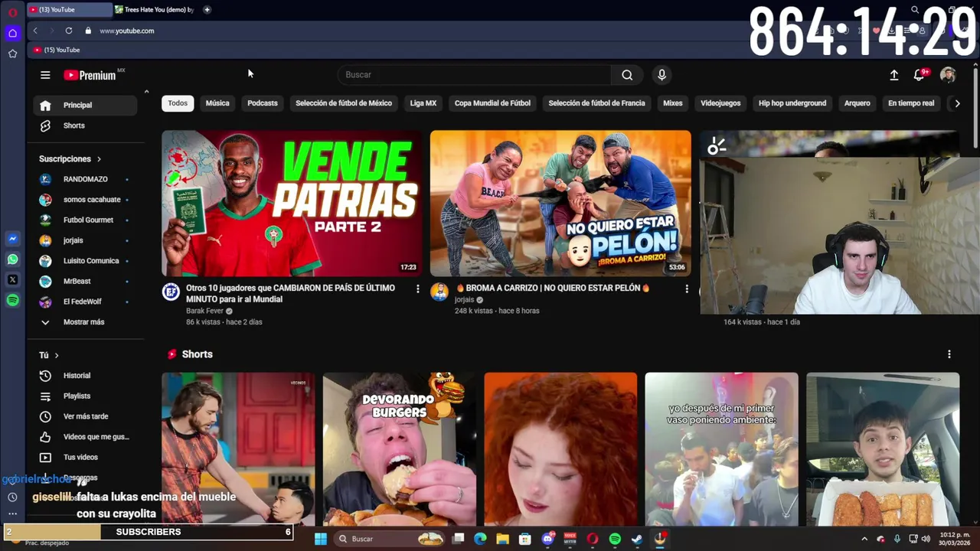Open options for BROMA A CARRIZO video
This screenshot has width=980, height=551.
pos(686,289)
